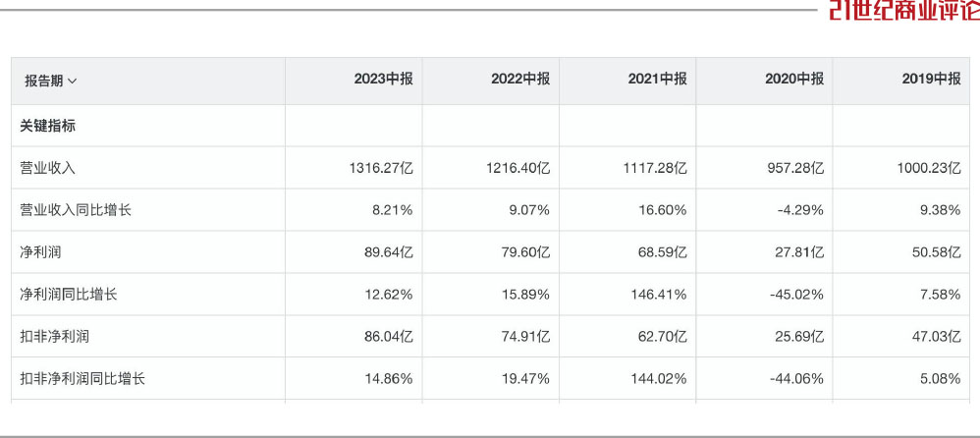Select the 2021中报 column header
The image size is (980, 438).
point(658,79)
